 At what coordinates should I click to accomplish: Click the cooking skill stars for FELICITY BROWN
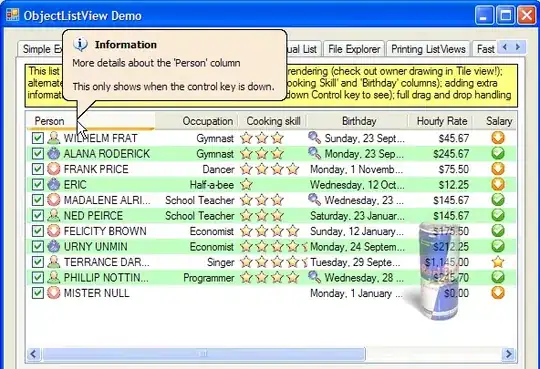click(x=269, y=231)
